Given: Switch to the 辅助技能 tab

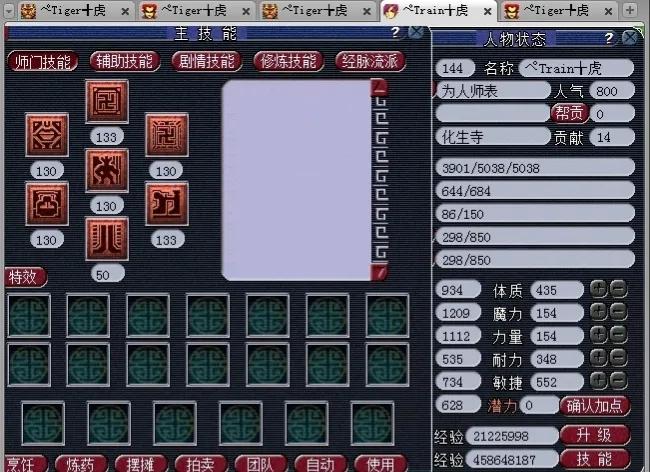Looking at the screenshot, I should [x=125, y=61].
